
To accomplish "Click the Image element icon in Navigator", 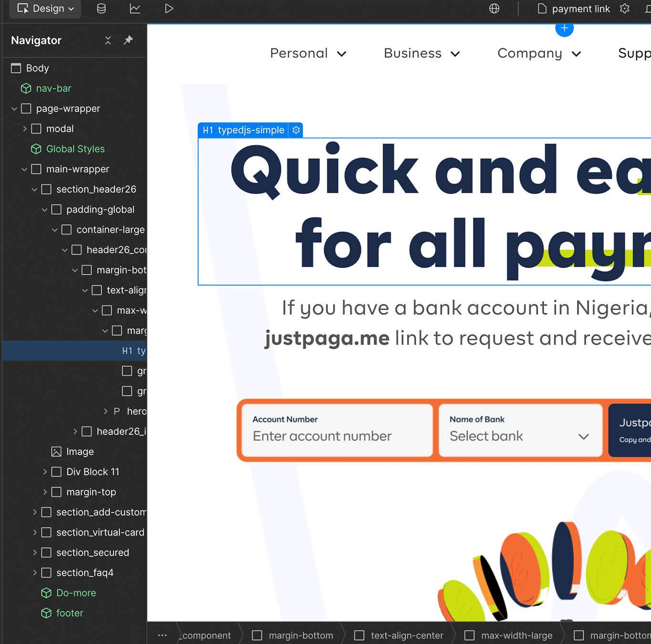I will tap(56, 452).
